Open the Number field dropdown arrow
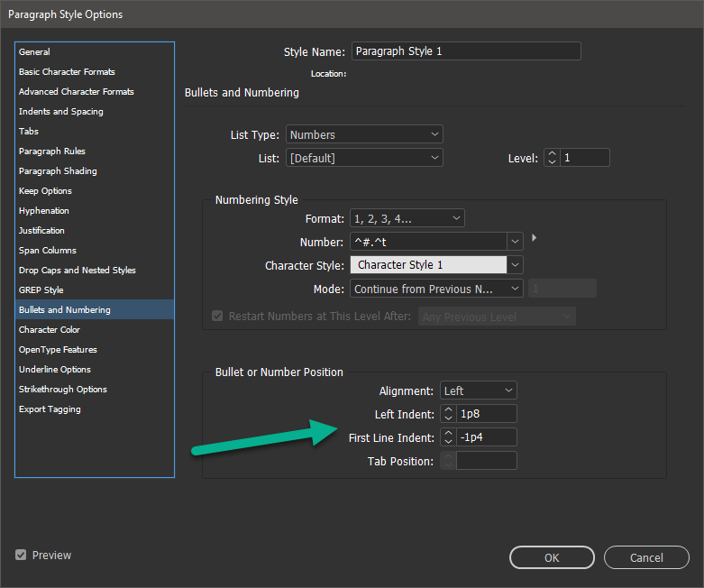Image resolution: width=704 pixels, height=588 pixels. click(515, 242)
